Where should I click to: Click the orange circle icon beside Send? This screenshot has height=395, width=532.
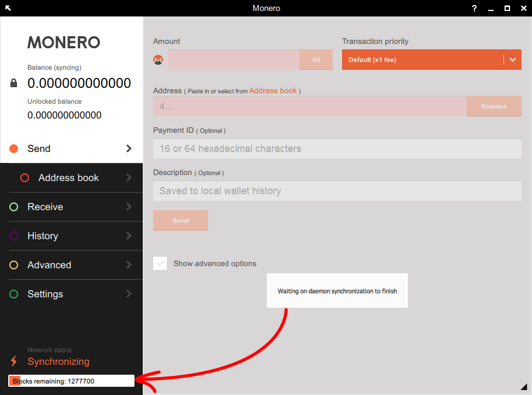tap(14, 149)
